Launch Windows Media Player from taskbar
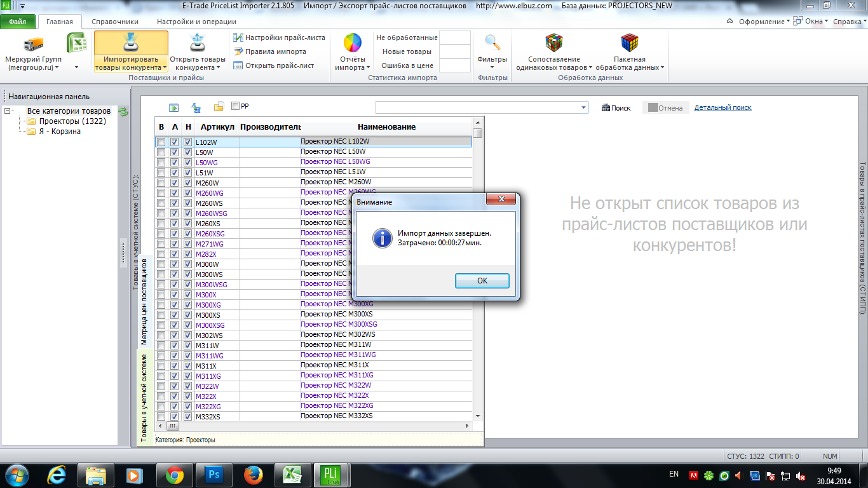The width and height of the screenshot is (868, 488). coord(135,475)
